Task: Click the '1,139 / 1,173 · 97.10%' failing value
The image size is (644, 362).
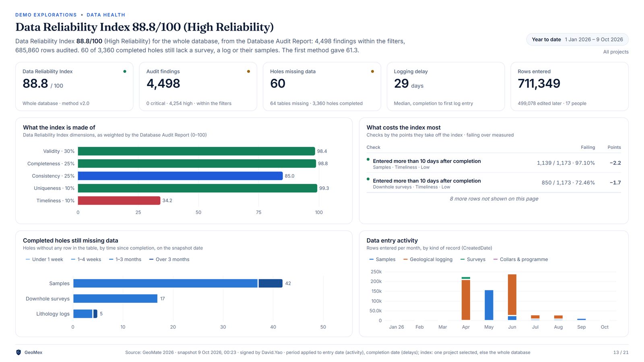Action: click(566, 163)
